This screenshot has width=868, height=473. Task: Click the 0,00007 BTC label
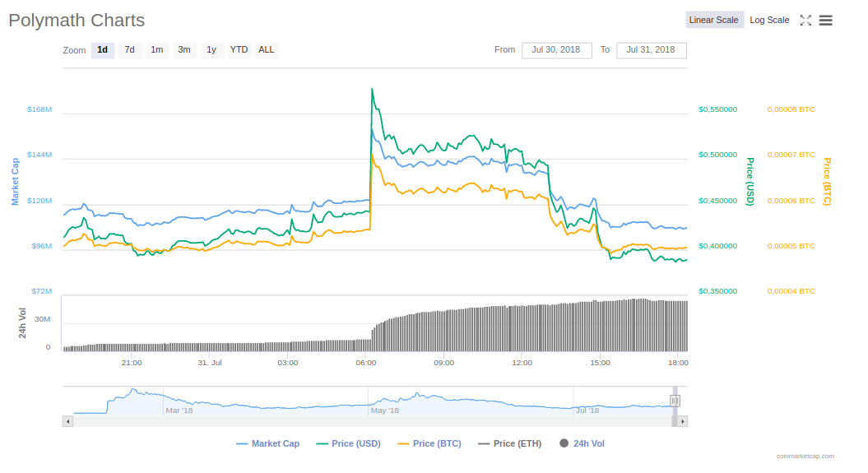[791, 155]
